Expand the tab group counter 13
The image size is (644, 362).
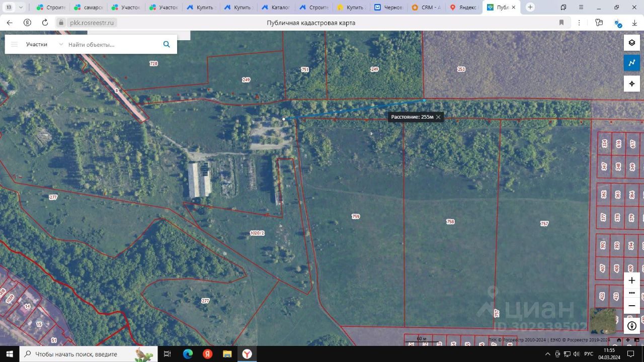[14, 8]
